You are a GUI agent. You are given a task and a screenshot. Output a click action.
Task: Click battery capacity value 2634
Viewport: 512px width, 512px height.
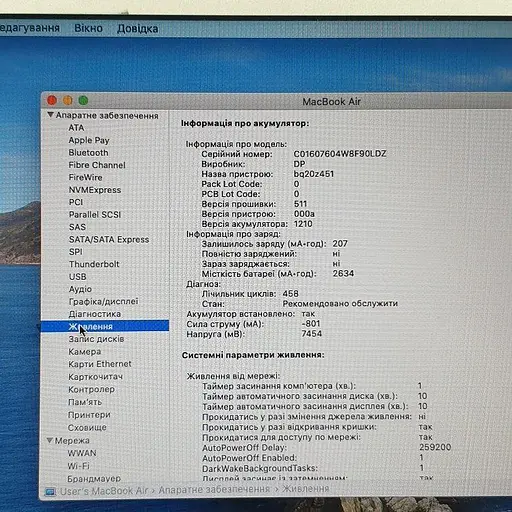[x=343, y=273]
